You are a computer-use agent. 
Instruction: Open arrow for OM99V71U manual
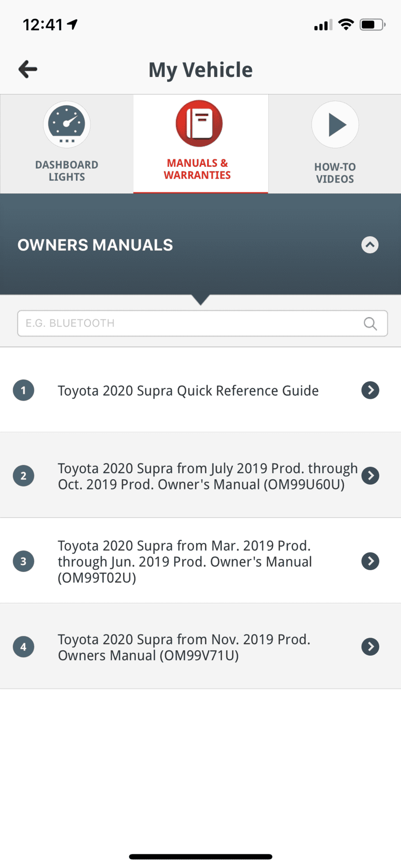point(370,646)
